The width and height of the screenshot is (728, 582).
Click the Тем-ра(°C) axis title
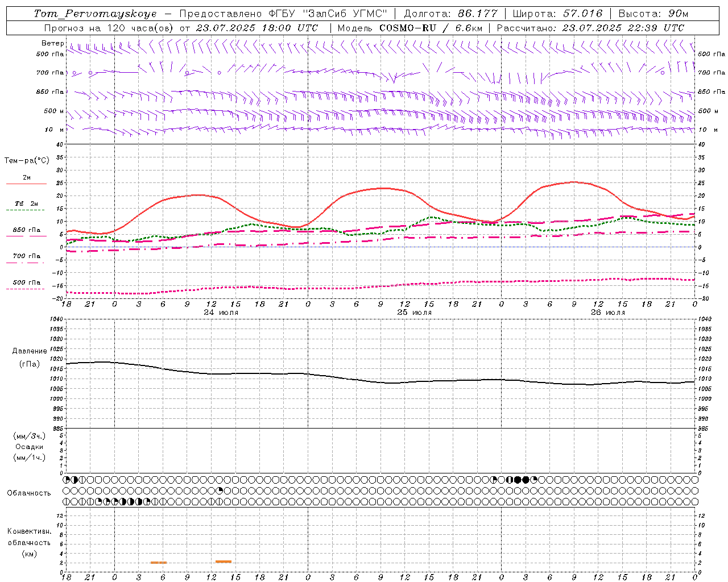coord(27,161)
